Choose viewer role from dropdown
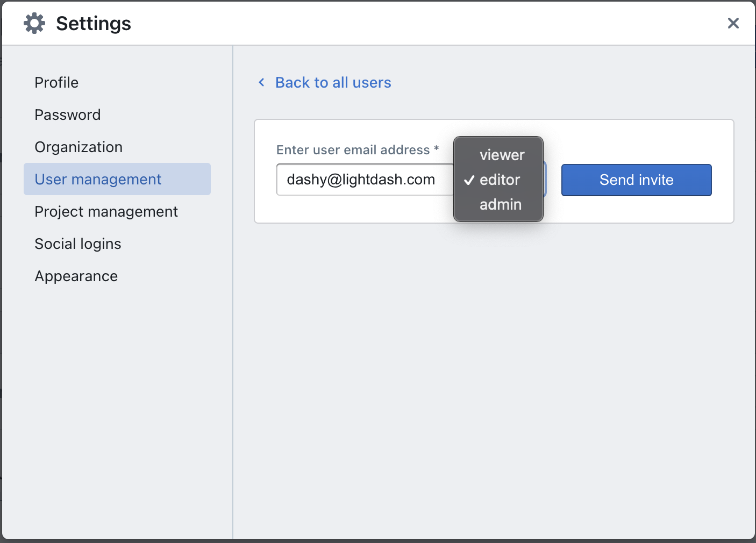This screenshot has width=756, height=543. coord(502,155)
